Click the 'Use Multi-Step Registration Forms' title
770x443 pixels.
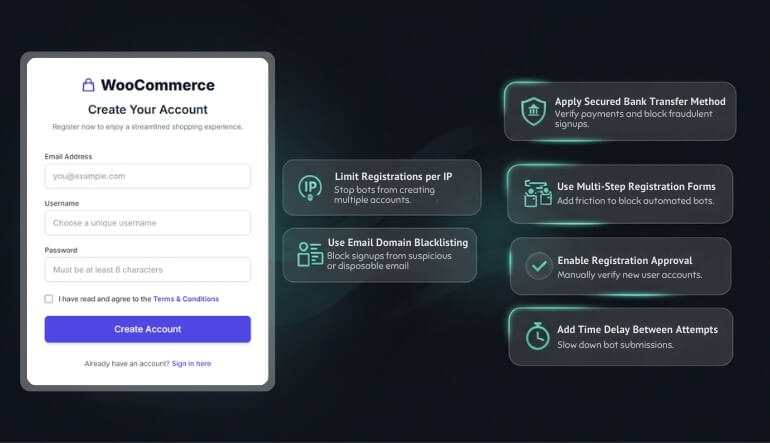point(636,187)
